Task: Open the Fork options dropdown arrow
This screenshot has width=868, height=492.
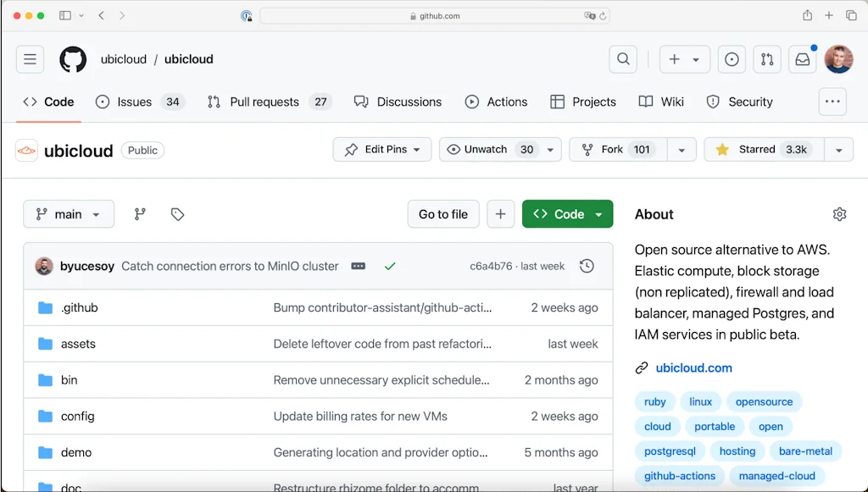Action: click(682, 149)
